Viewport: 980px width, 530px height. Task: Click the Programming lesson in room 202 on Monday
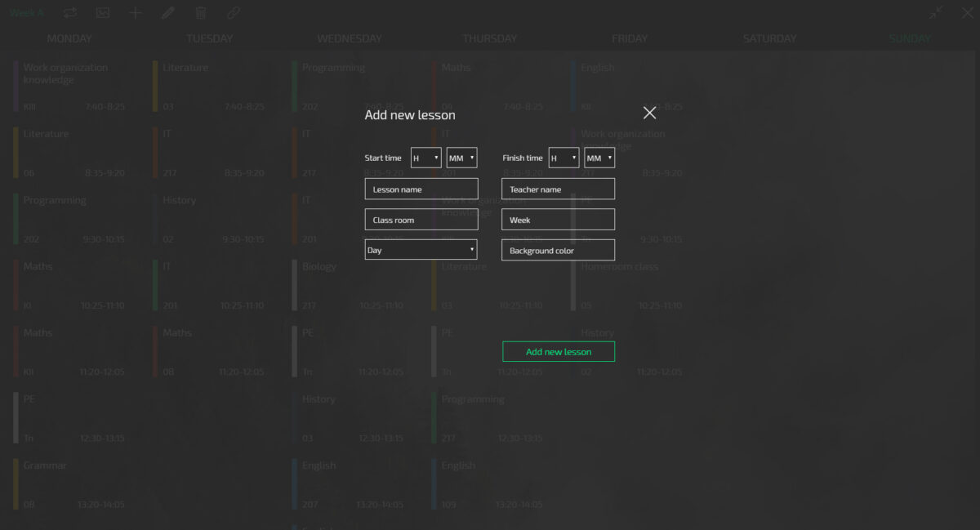[69, 219]
